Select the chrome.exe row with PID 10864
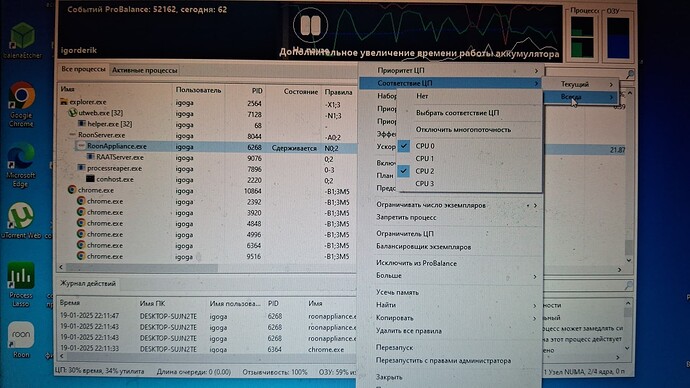The image size is (690, 388). (207, 190)
